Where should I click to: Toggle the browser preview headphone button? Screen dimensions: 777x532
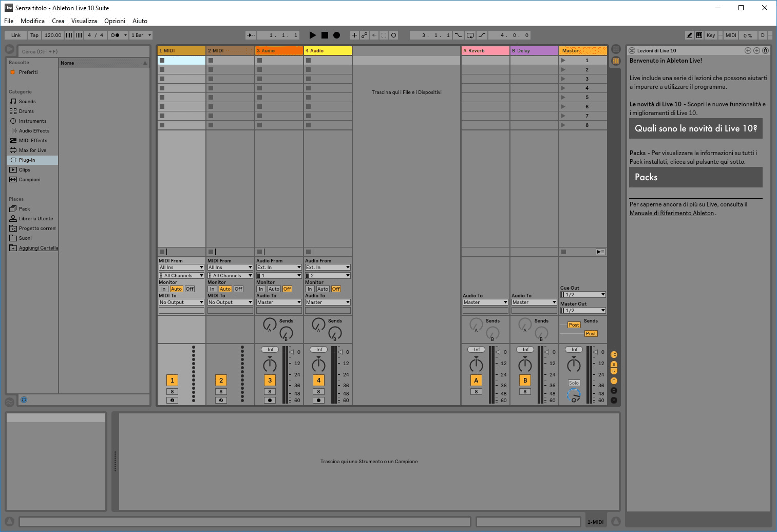point(24,400)
